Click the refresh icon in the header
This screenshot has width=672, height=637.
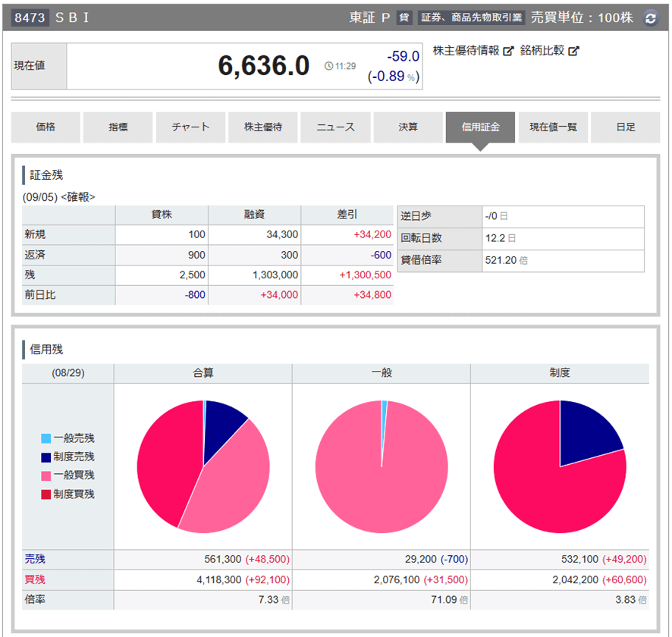(651, 18)
